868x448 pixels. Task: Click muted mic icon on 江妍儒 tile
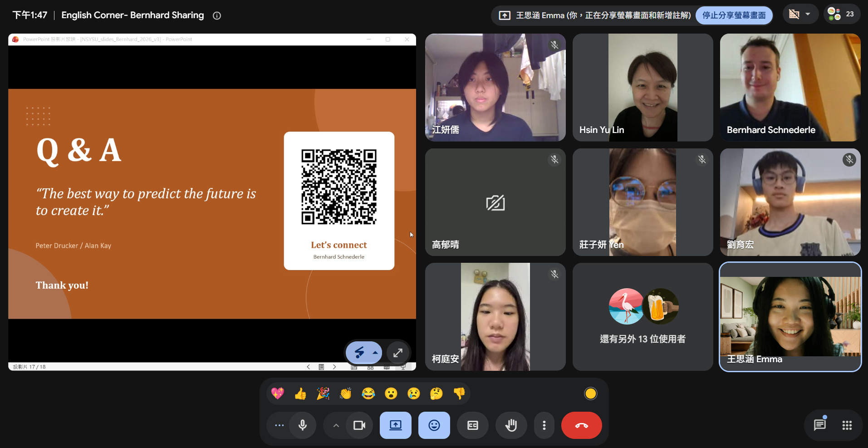tap(554, 45)
